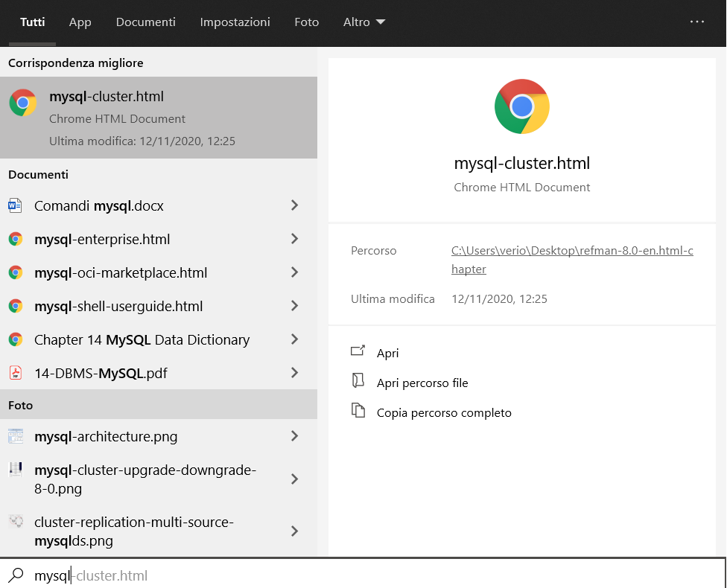Select best match mysql-cluster.html result

click(x=159, y=118)
